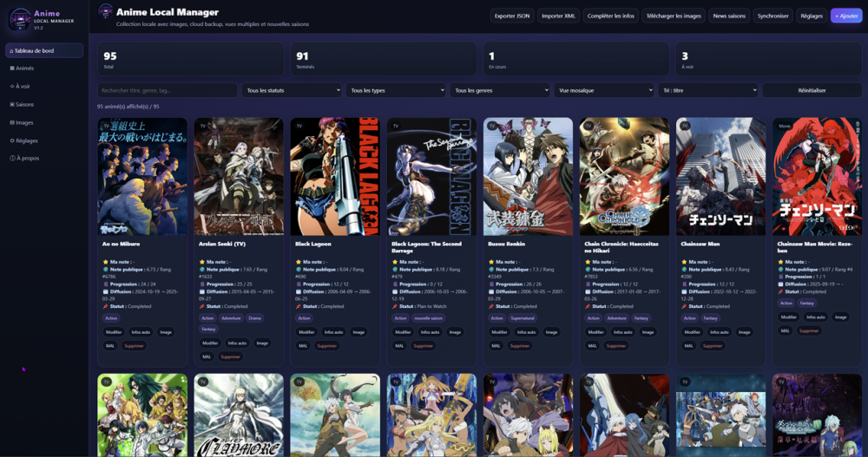
Task: Click Supprimer on the Ao no Miburo card
Action: pyautogui.click(x=134, y=346)
